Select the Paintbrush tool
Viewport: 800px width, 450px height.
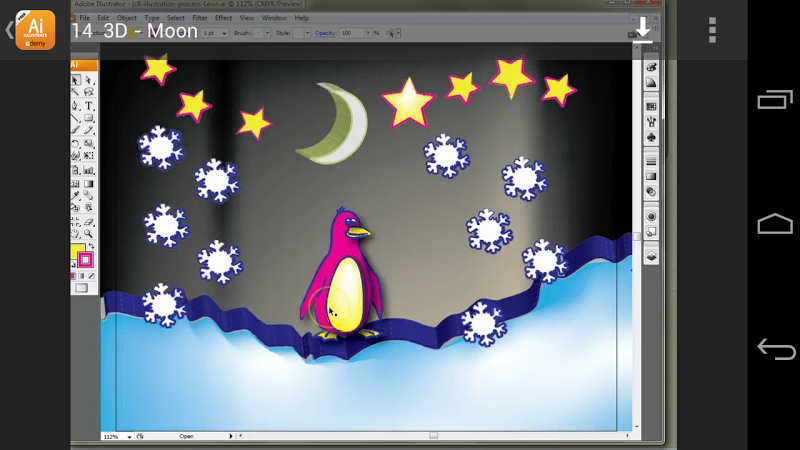click(76, 130)
